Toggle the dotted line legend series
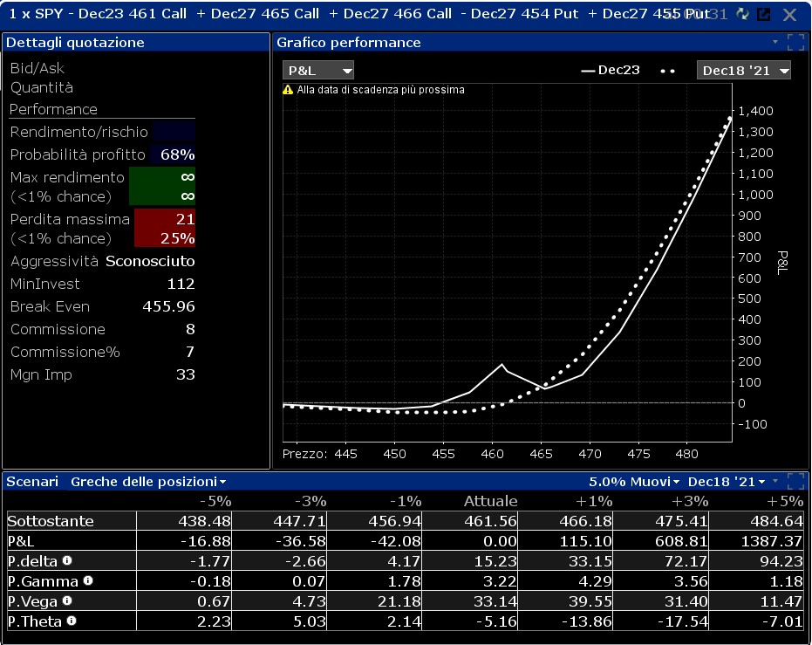 point(667,71)
